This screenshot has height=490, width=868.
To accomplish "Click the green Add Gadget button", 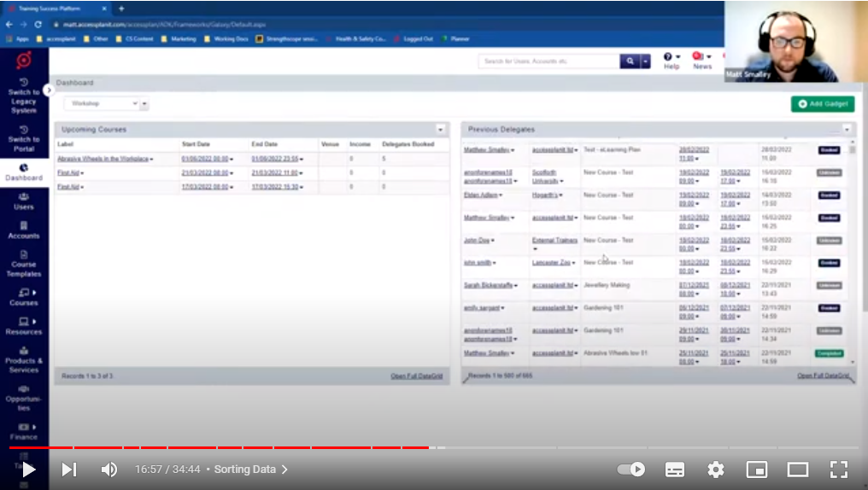I will 822,103.
